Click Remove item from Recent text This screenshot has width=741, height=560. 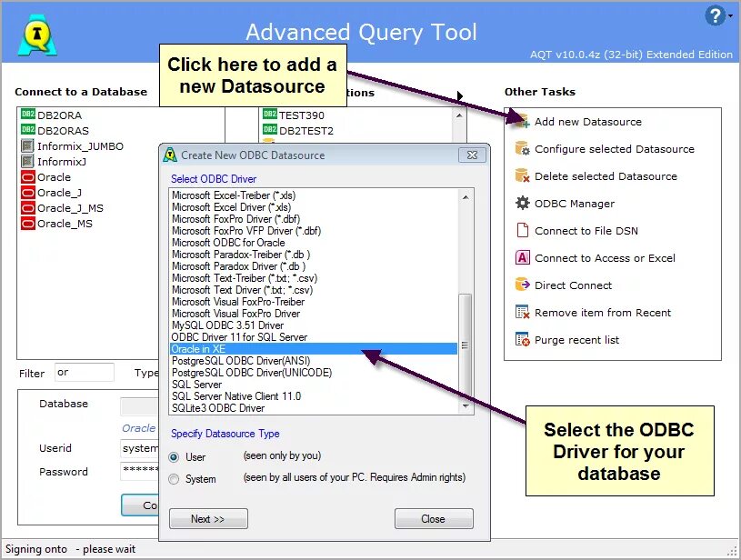point(603,313)
